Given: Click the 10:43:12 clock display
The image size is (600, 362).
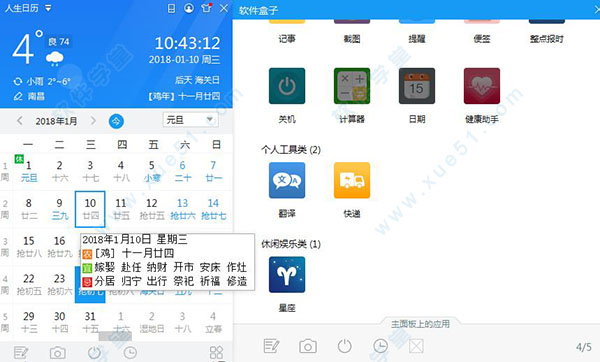Looking at the screenshot, I should pos(188,43).
